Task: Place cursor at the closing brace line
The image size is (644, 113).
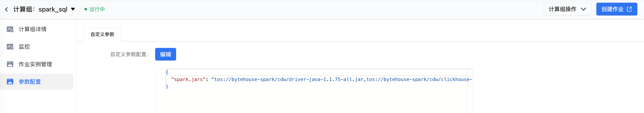Action: click(x=167, y=87)
